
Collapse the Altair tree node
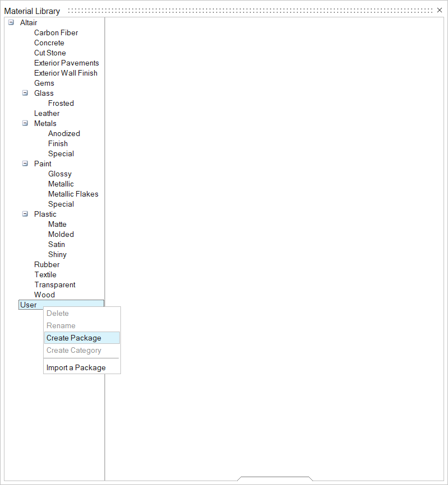(x=11, y=22)
